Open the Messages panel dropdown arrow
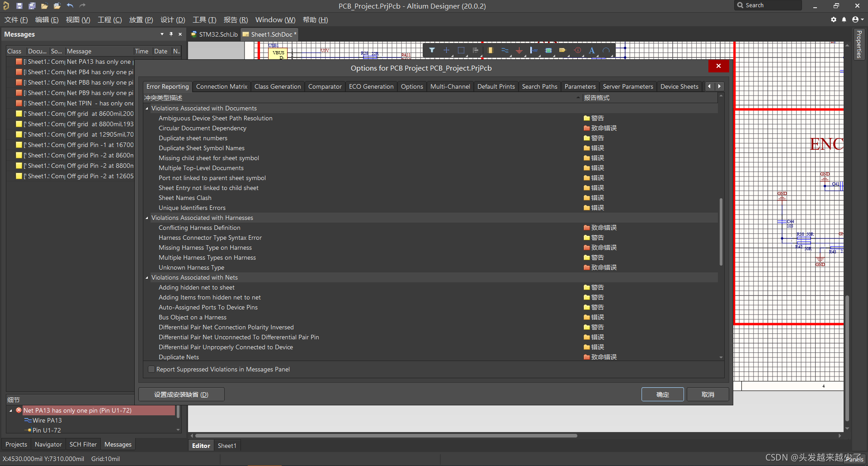Viewport: 868px width, 466px height. [162, 34]
